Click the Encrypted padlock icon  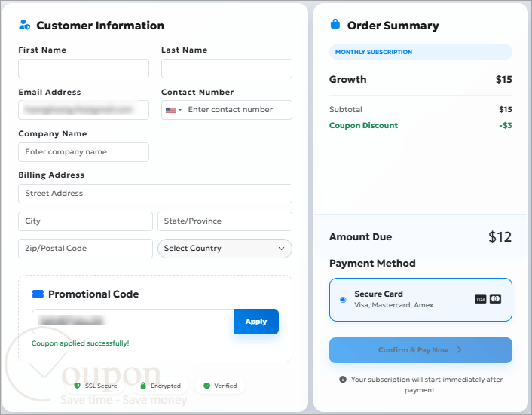pyautogui.click(x=143, y=386)
